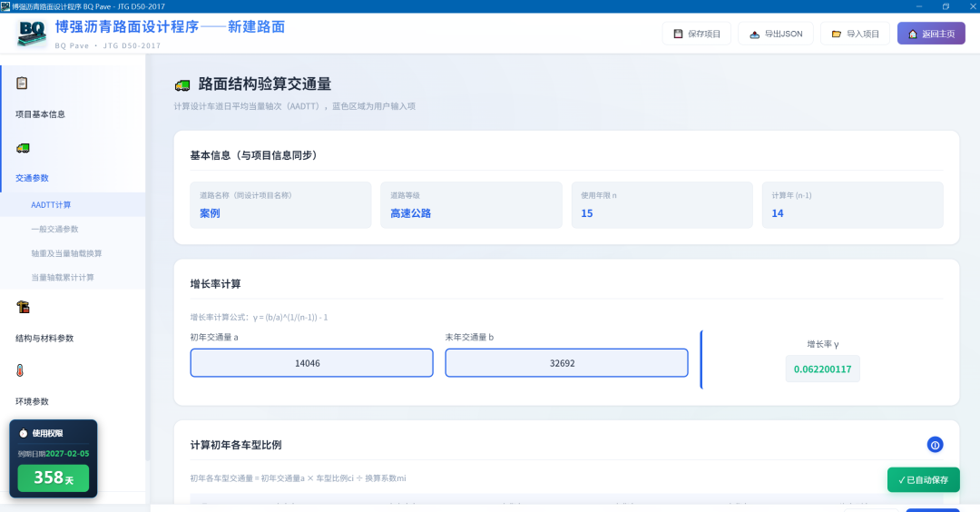Click the truck icon beside page title
Image resolution: width=980 pixels, height=512 pixels.
[182, 85]
